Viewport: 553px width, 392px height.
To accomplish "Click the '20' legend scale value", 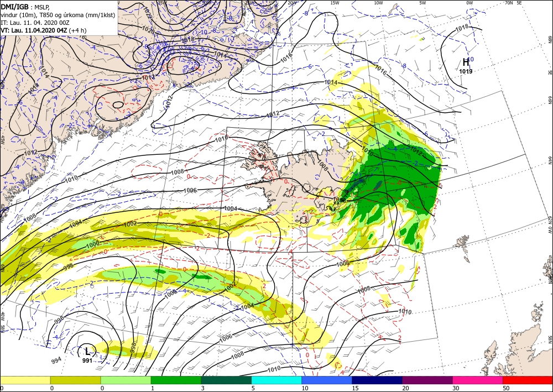I will (405, 388).
